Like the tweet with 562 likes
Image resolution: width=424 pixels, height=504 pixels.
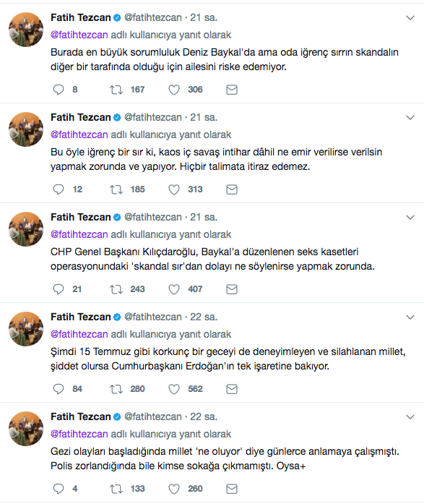(x=174, y=389)
